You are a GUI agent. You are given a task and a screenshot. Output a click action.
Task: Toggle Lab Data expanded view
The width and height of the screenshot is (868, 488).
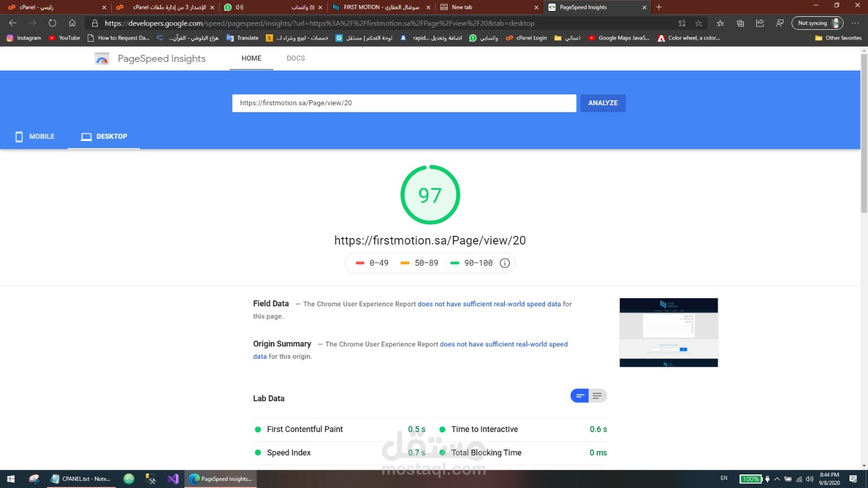pos(598,396)
